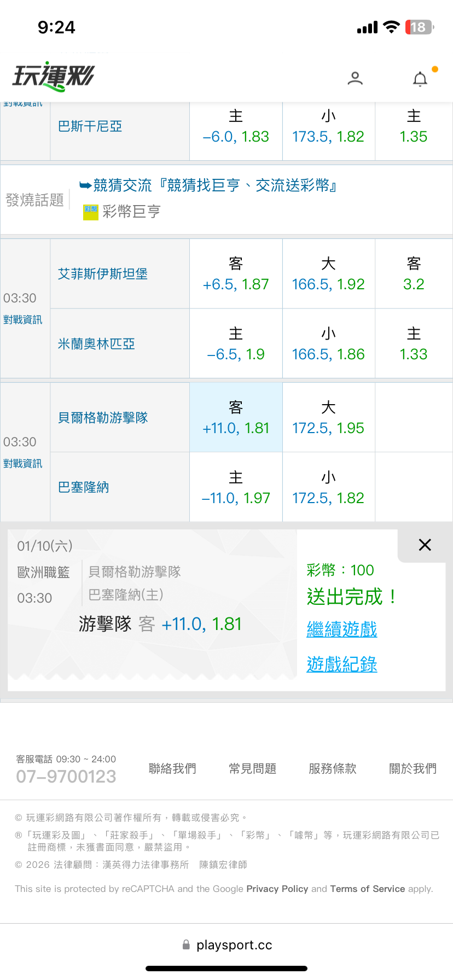This screenshot has width=453, height=980.
Task: Tap the 彩幣巨亨 yellow badge icon
Action: click(90, 212)
